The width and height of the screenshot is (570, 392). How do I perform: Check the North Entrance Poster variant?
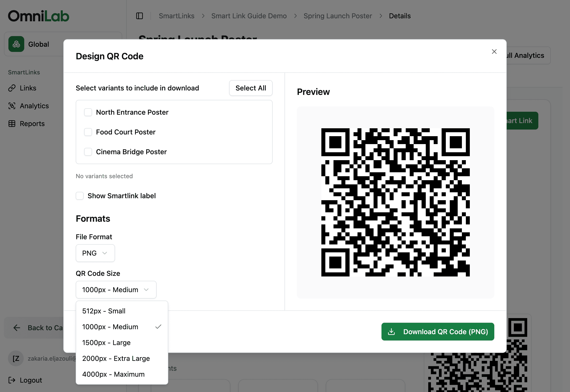(x=88, y=112)
